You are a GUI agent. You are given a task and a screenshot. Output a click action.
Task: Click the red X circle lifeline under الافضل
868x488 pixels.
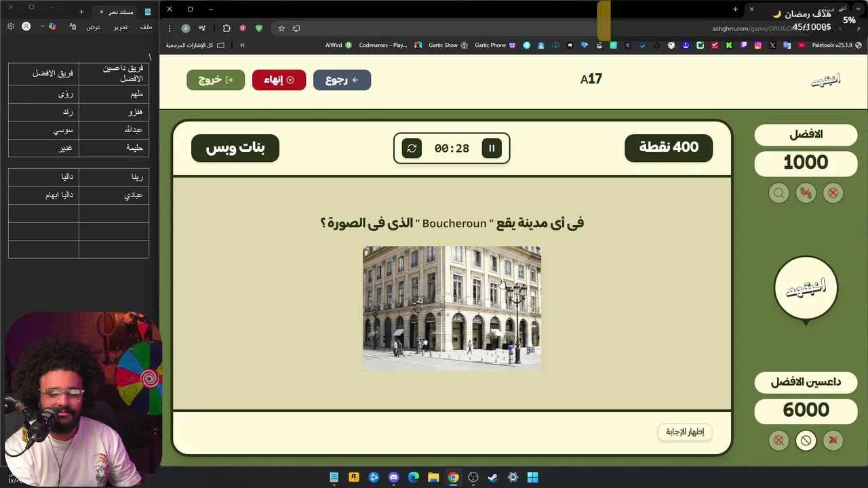point(833,193)
